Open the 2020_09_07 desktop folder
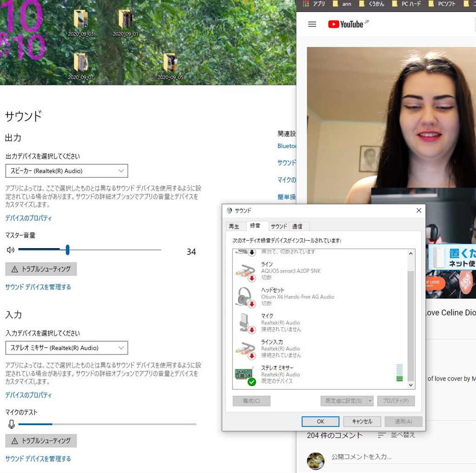 point(81,67)
